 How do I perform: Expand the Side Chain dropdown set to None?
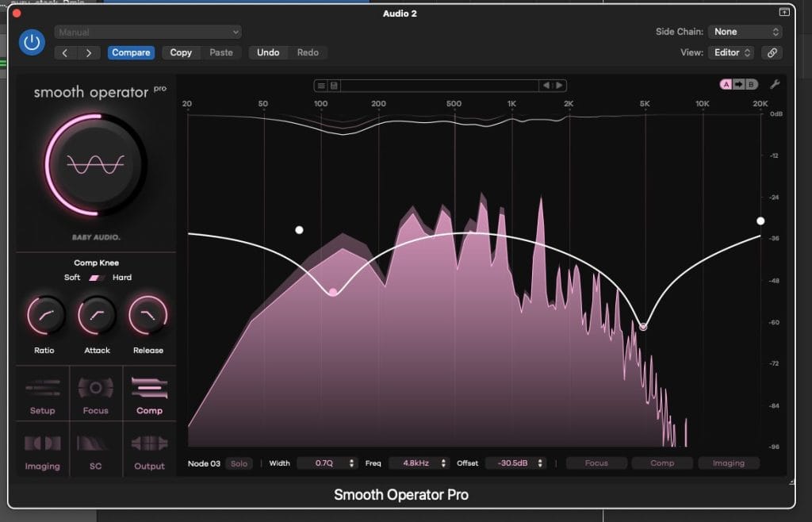[x=745, y=32]
